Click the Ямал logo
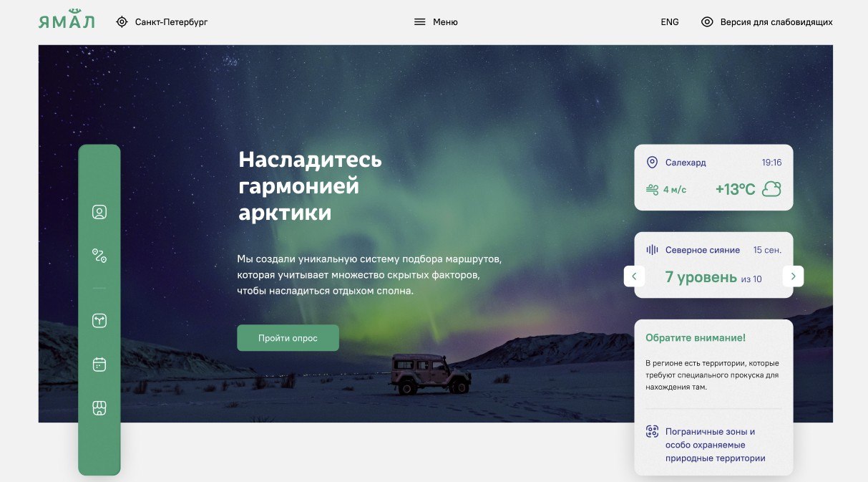Viewport: 868px width, 482px height. [67, 20]
